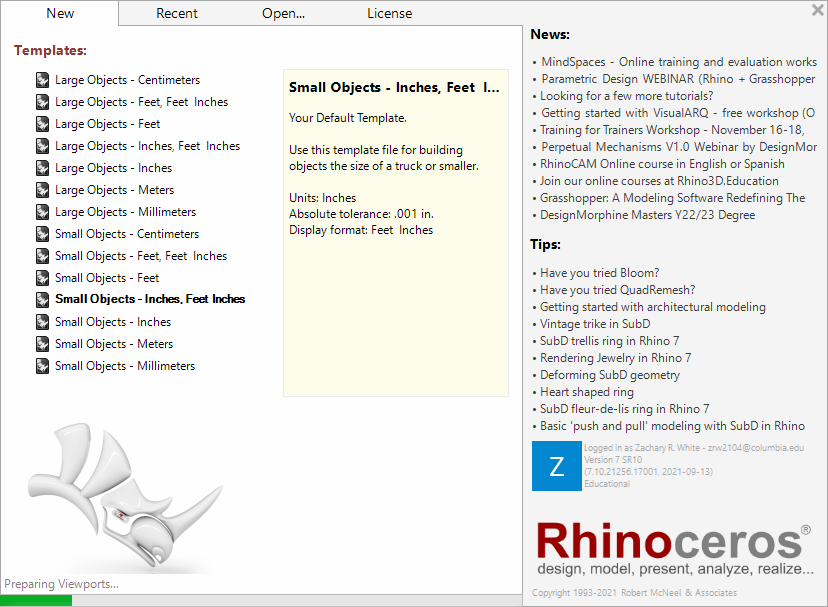The image size is (828, 607).
Task: Click the Educational license label
Action: coord(607,483)
